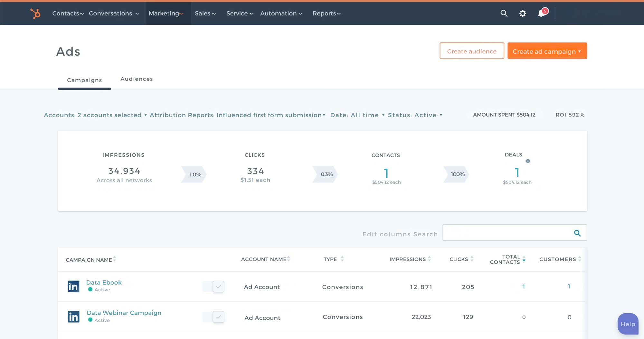Sort by Impressions column arrows
Screen dimensions: 644x339
click(x=429, y=259)
